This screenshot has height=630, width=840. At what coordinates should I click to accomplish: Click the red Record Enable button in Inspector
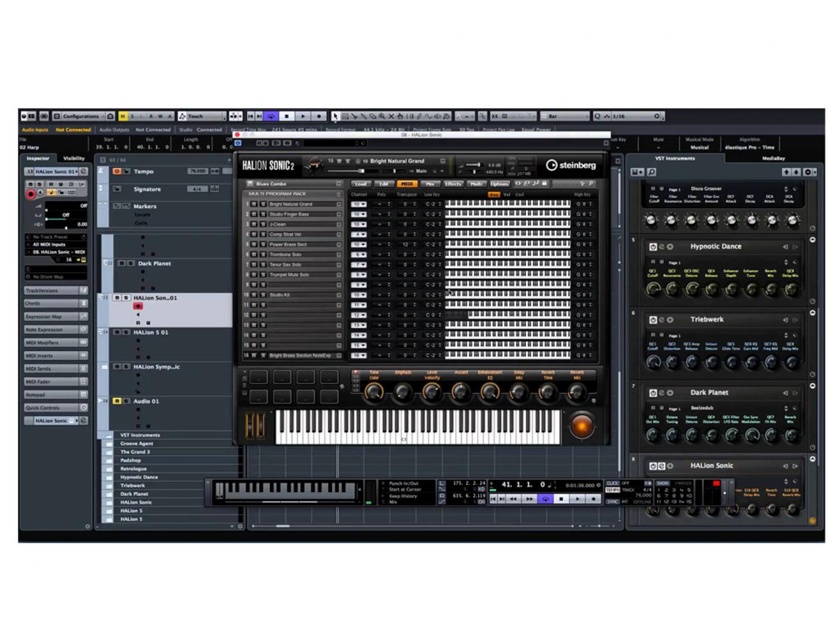point(31,194)
